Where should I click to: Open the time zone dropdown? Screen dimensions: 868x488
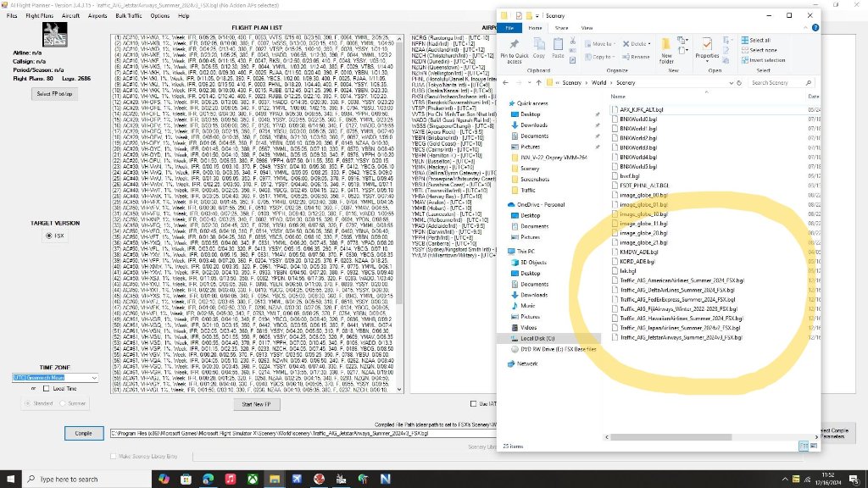click(x=93, y=377)
